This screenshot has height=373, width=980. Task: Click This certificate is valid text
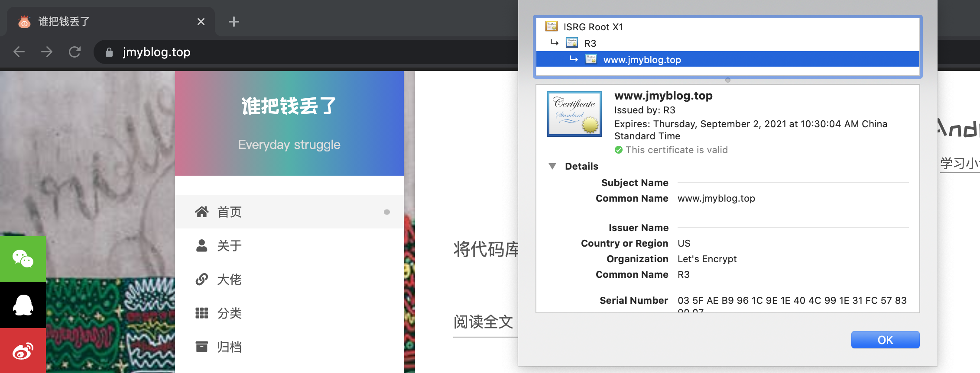677,150
